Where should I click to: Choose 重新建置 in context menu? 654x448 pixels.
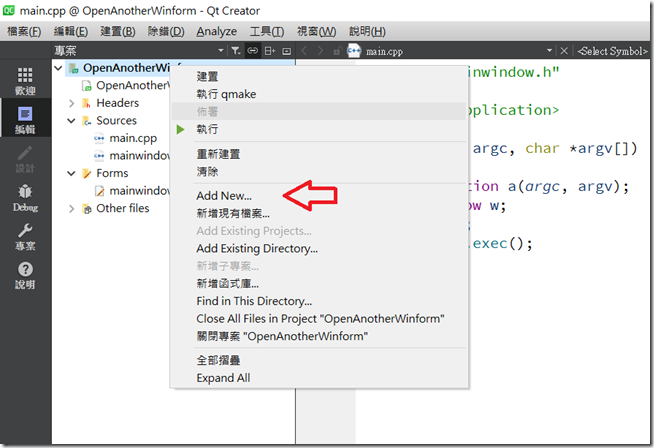319,154
